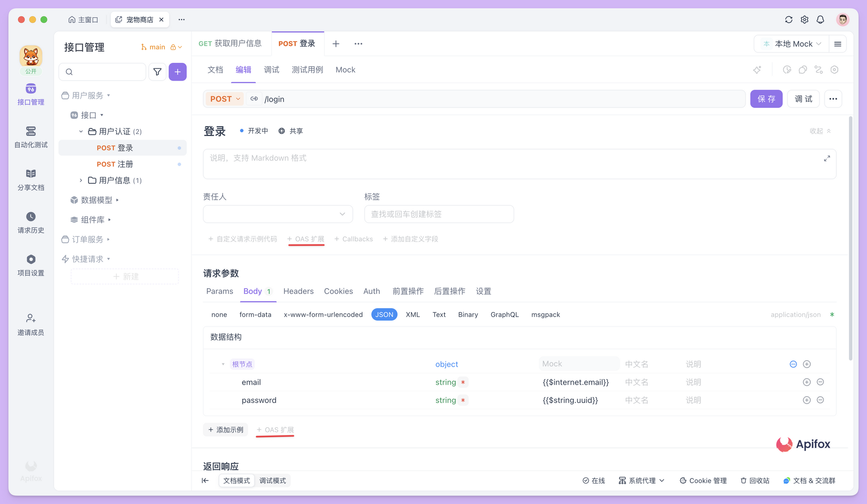Collapse the 用户认证 folder in the tree
867x504 pixels.
(x=80, y=131)
